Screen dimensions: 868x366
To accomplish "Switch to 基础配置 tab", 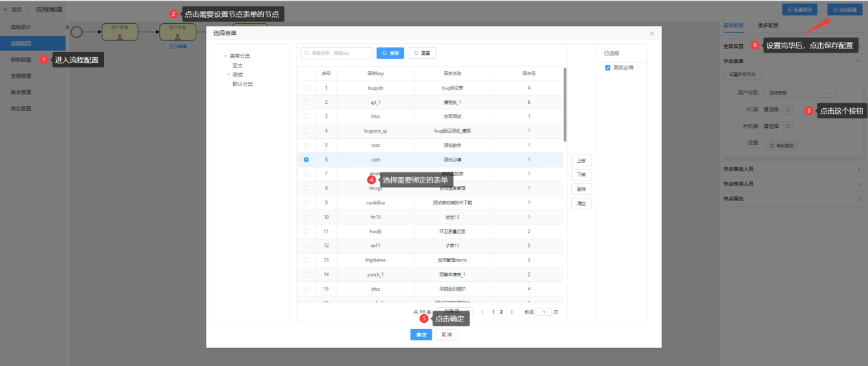I will pyautogui.click(x=733, y=25).
